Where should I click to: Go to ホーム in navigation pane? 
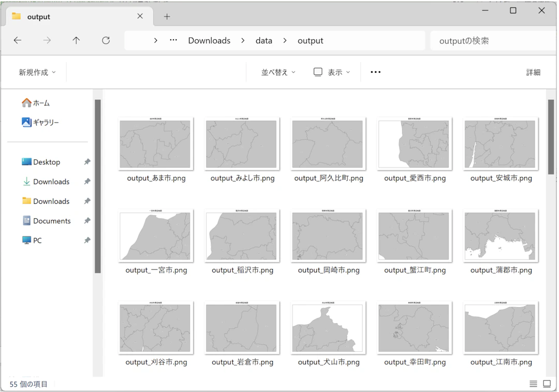(x=41, y=103)
